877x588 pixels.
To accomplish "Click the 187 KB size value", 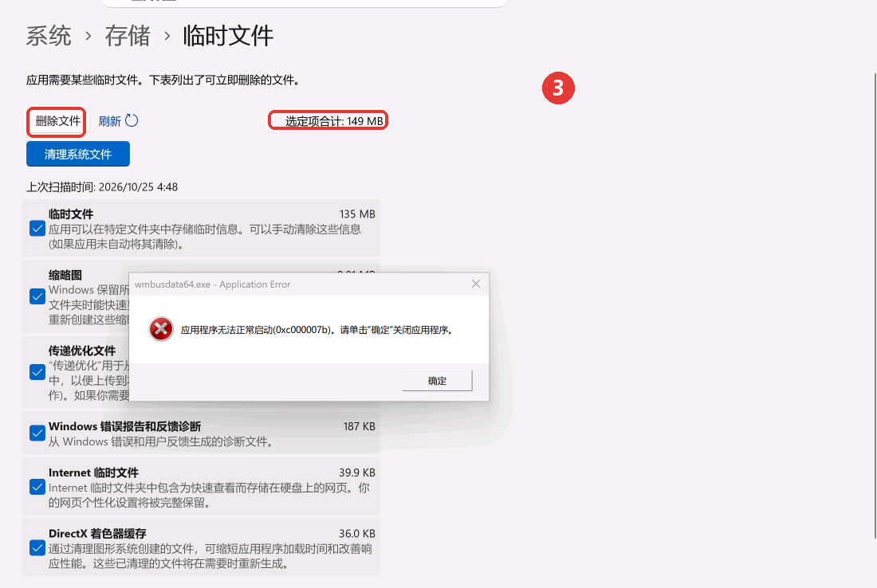I will [x=359, y=426].
